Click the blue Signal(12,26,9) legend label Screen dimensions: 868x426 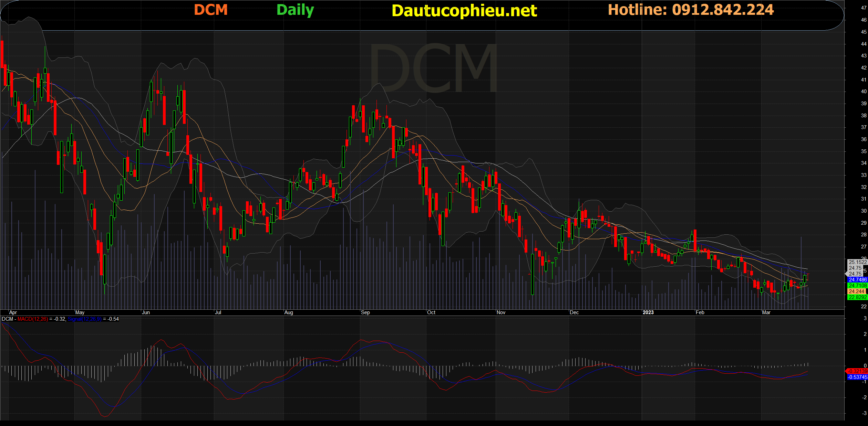tap(84, 319)
